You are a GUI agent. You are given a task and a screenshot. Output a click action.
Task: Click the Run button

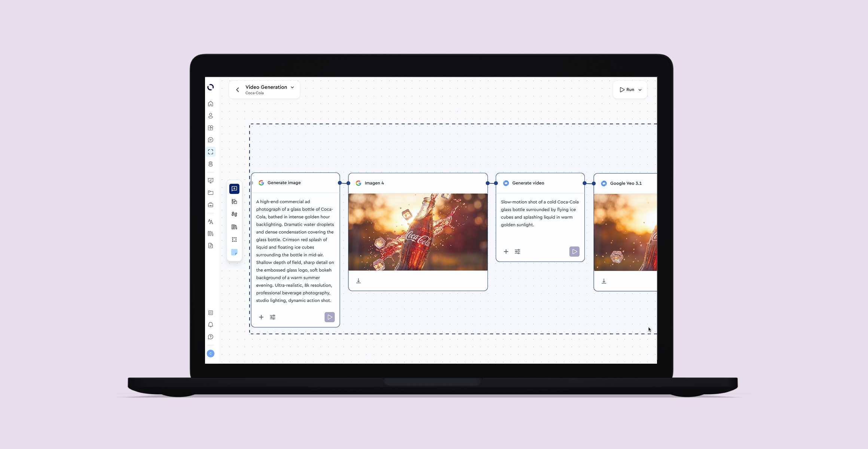pos(627,90)
